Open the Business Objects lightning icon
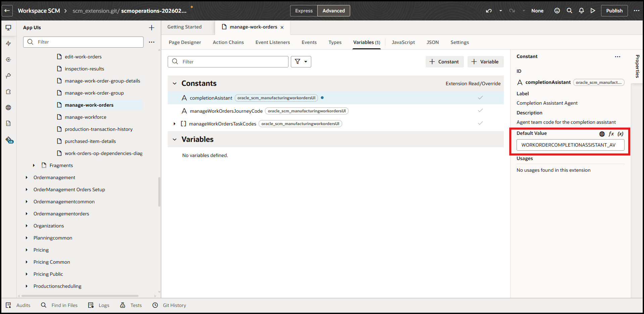The height and width of the screenshot is (314, 644). point(8,44)
